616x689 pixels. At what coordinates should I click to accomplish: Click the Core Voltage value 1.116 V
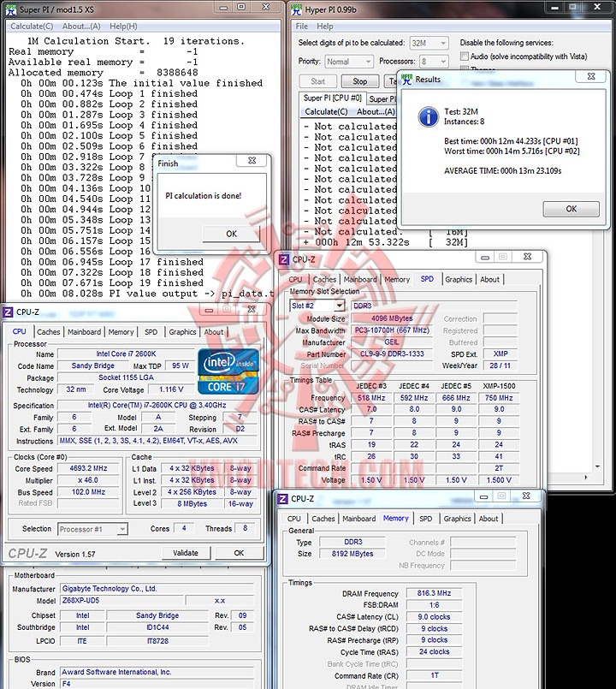tap(171, 389)
